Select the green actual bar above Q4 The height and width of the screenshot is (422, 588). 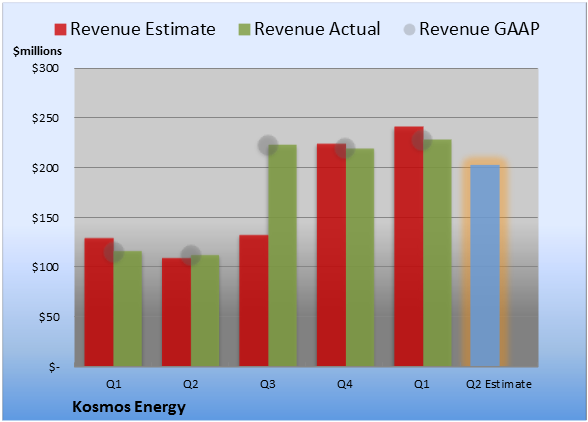coord(360,257)
